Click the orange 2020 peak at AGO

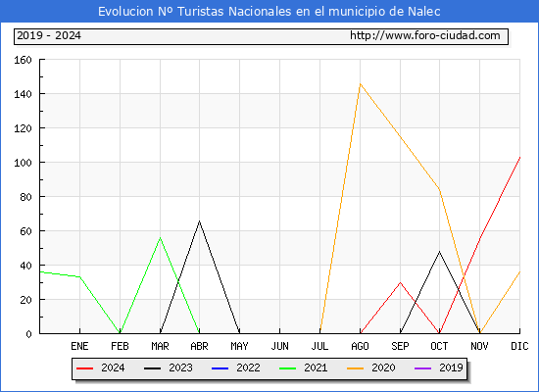point(361,84)
